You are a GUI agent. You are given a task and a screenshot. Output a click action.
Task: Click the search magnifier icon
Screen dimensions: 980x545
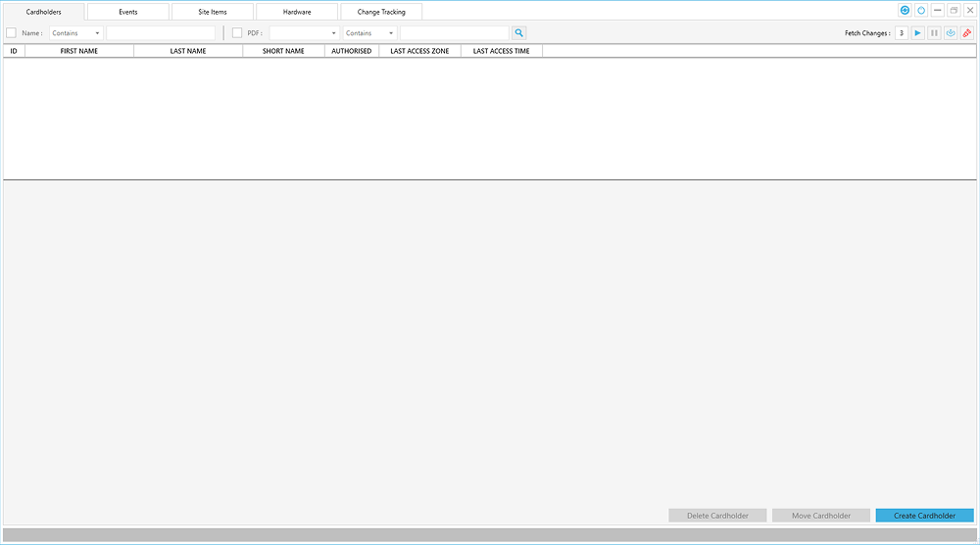[x=519, y=33]
